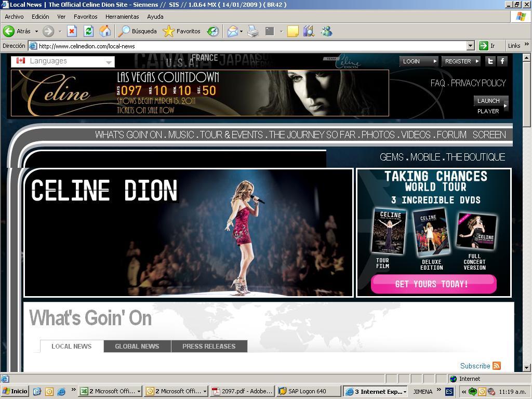This screenshot has width=532, height=399.
Task: Open the Mail options dropdown arrow
Action: pos(241,31)
